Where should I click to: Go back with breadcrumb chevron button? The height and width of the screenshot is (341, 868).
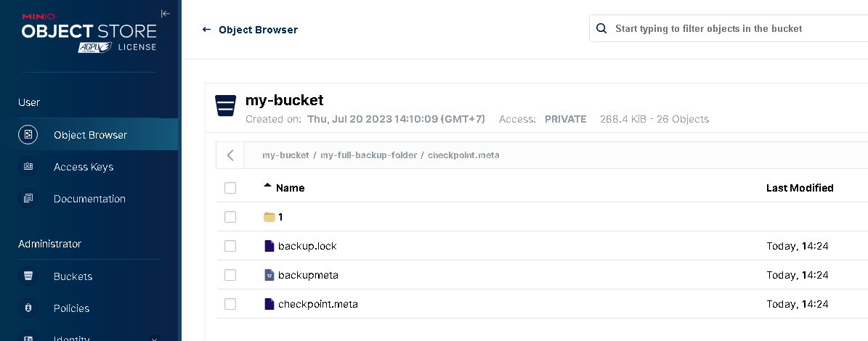pyautogui.click(x=230, y=155)
